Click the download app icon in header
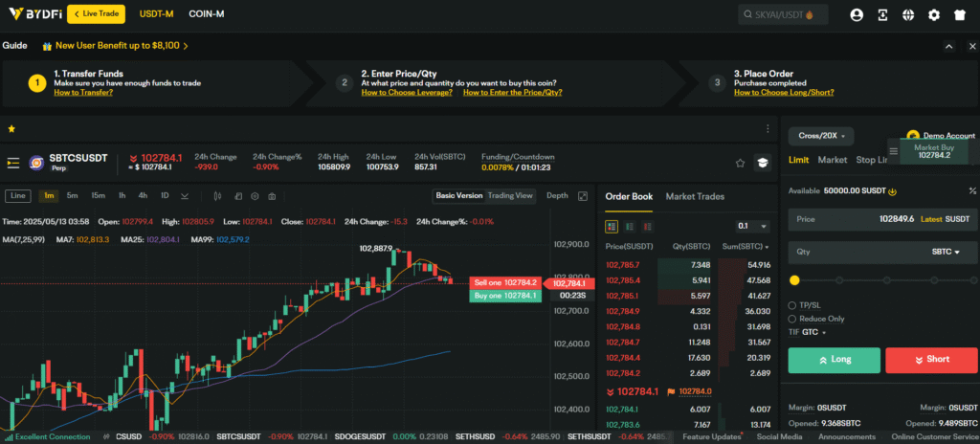The height and width of the screenshot is (444, 980). click(882, 15)
